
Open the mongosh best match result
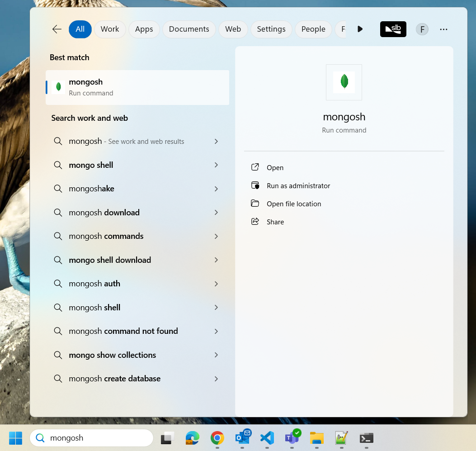pos(137,87)
